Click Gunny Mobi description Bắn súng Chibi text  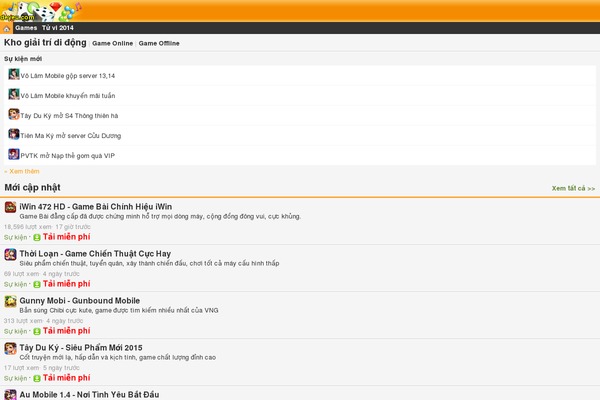pyautogui.click(x=119, y=311)
